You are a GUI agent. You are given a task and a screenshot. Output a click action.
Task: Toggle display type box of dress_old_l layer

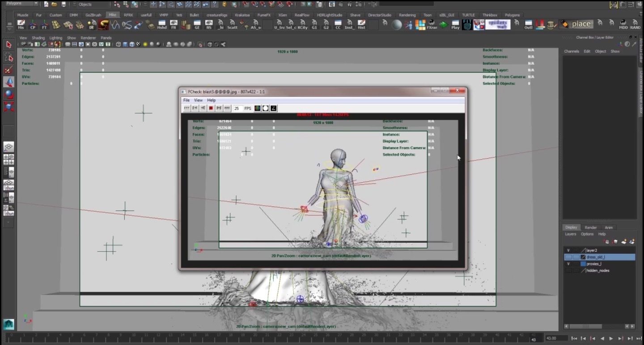(576, 257)
